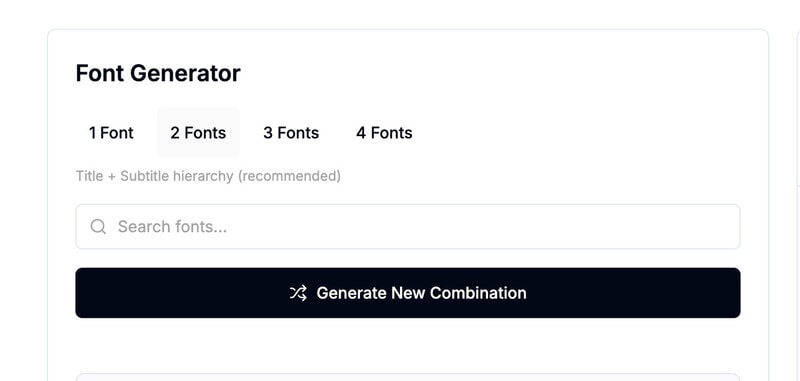Click the shuffle icon on the Generate button
This screenshot has width=800, height=381.
[x=298, y=293]
